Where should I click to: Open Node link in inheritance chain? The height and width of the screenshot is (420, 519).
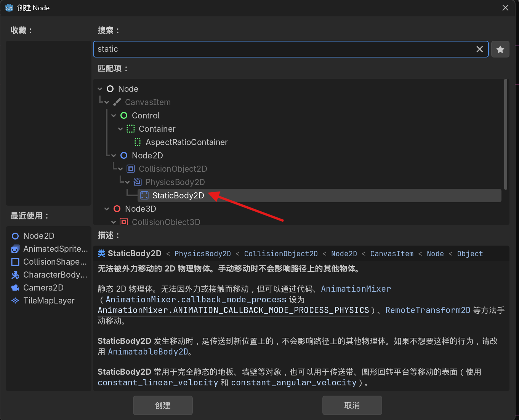click(435, 254)
